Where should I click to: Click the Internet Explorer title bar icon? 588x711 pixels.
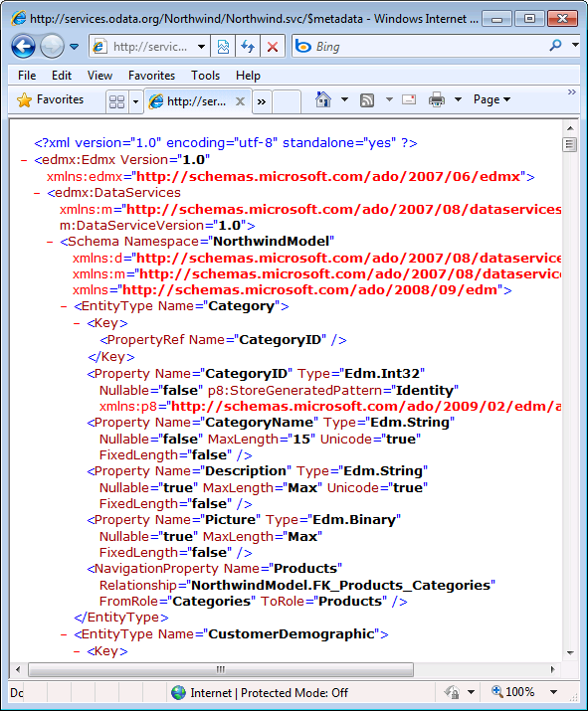pos(19,19)
